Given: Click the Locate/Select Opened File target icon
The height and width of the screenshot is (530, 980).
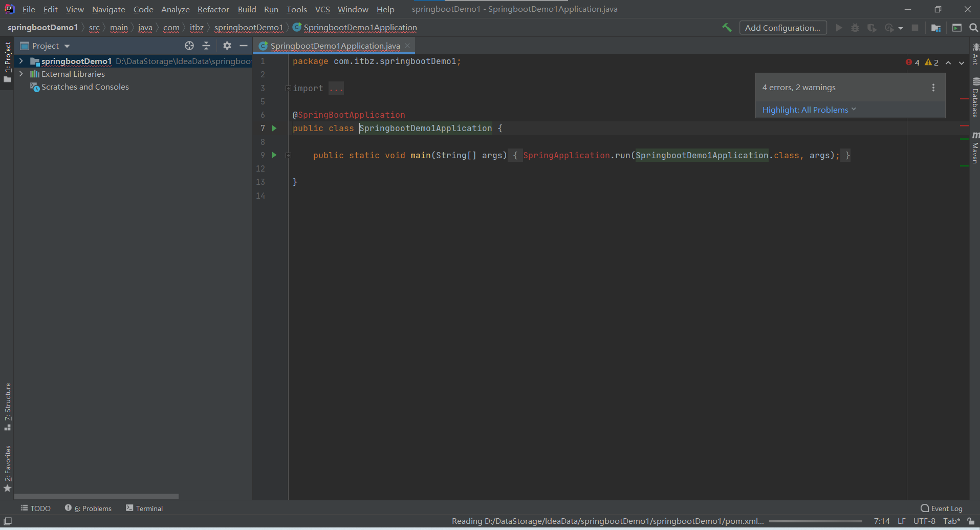Looking at the screenshot, I should 189,46.
